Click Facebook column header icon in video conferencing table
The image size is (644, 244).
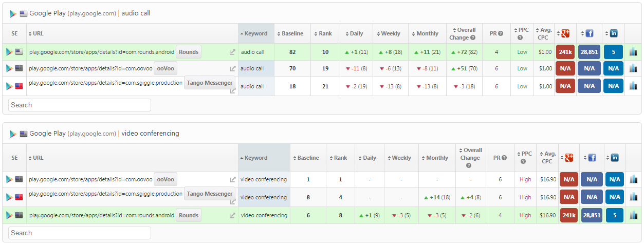592,158
